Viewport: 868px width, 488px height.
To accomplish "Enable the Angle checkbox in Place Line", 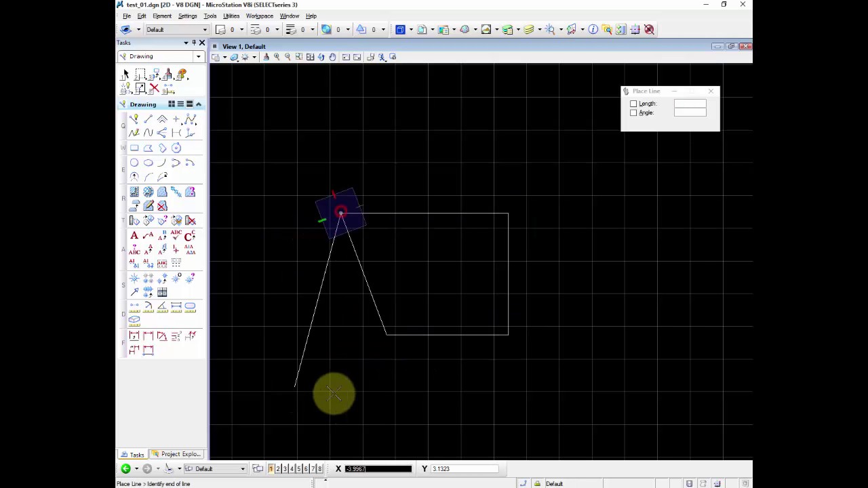I will [x=633, y=113].
